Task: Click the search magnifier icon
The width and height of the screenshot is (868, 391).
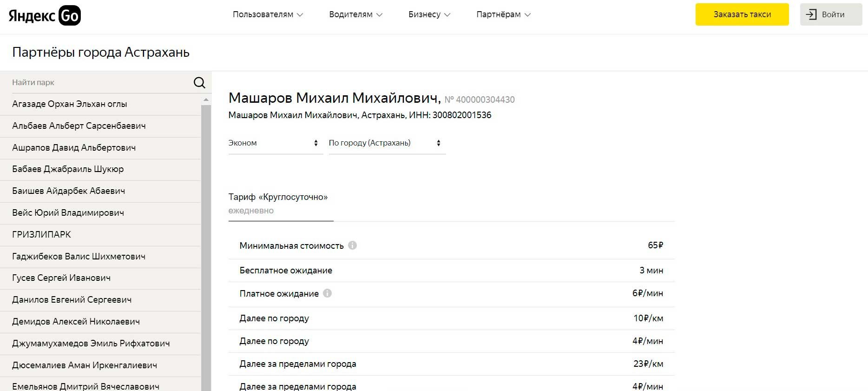Action: [x=199, y=82]
